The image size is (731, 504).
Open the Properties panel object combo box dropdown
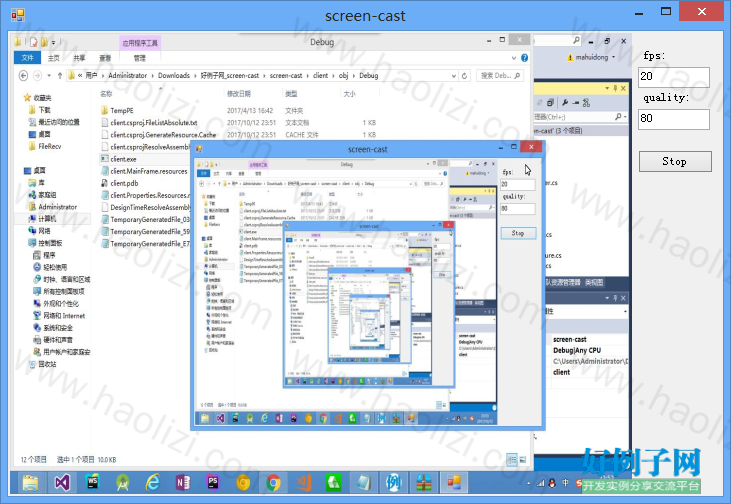(625, 311)
